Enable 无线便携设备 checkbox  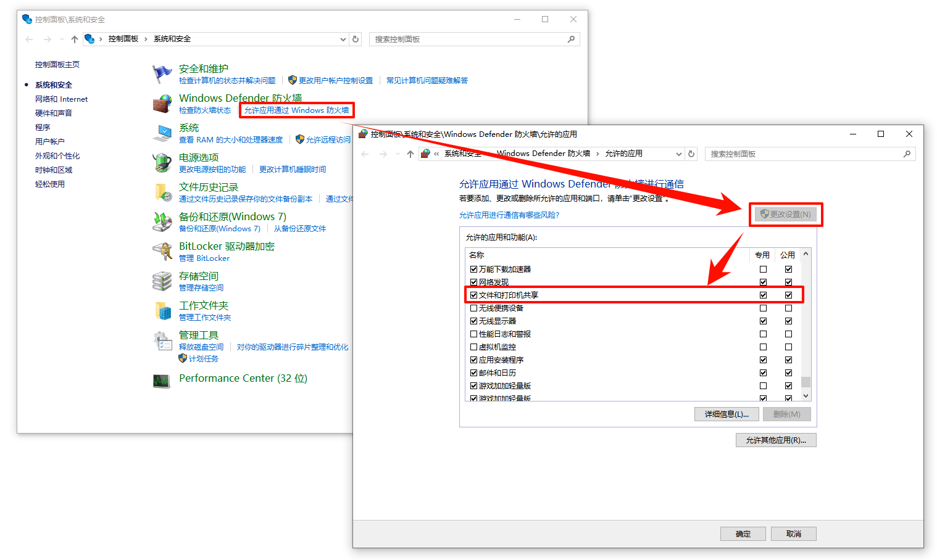tap(473, 308)
